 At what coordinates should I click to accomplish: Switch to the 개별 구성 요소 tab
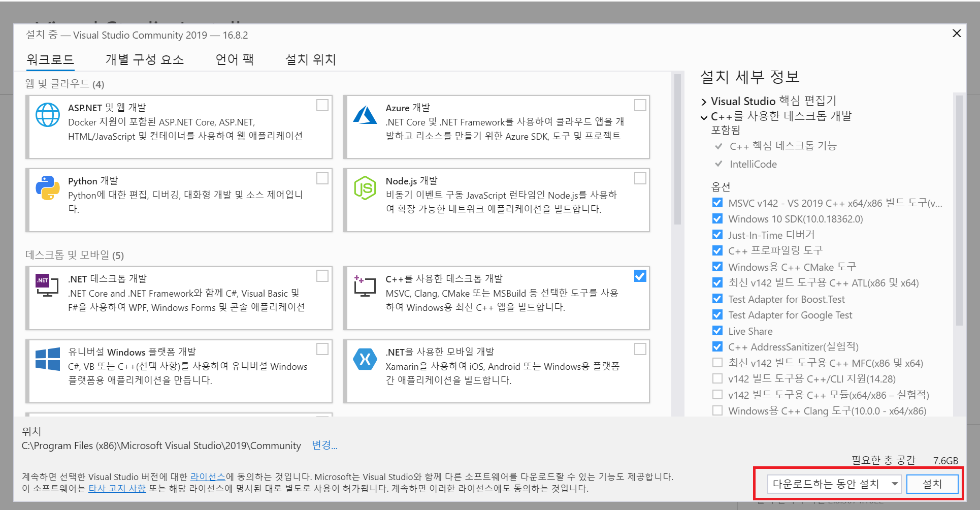[144, 60]
